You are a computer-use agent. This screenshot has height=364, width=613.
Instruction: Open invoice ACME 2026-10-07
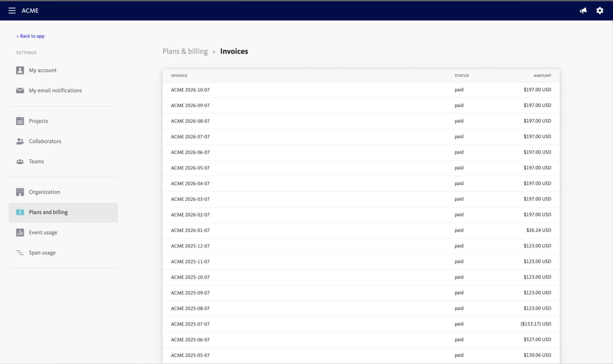pos(190,90)
